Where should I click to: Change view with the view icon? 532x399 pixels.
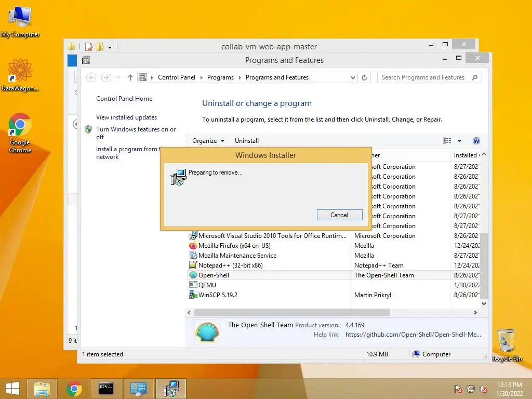tap(447, 140)
